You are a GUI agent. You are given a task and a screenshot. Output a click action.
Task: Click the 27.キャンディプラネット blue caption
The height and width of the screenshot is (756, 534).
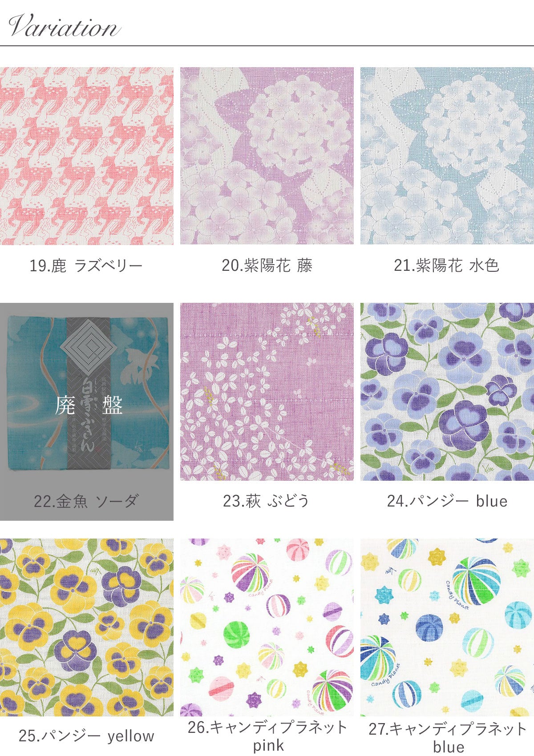click(x=448, y=738)
